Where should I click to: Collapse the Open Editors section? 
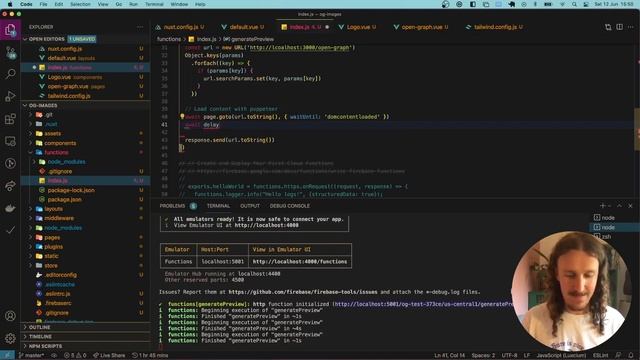(85, 39)
